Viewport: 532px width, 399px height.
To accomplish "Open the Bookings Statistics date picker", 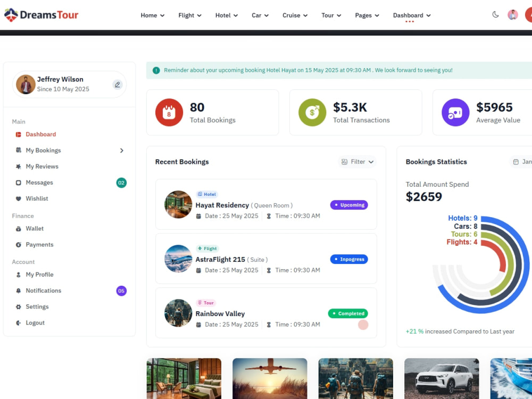I will (521, 162).
